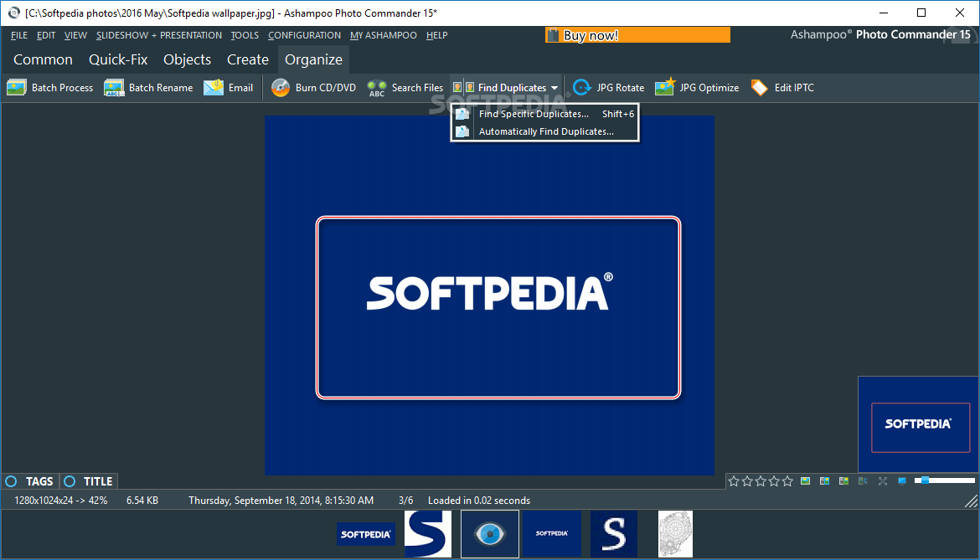Open the HELP menu
The height and width of the screenshot is (560, 980).
click(x=437, y=35)
